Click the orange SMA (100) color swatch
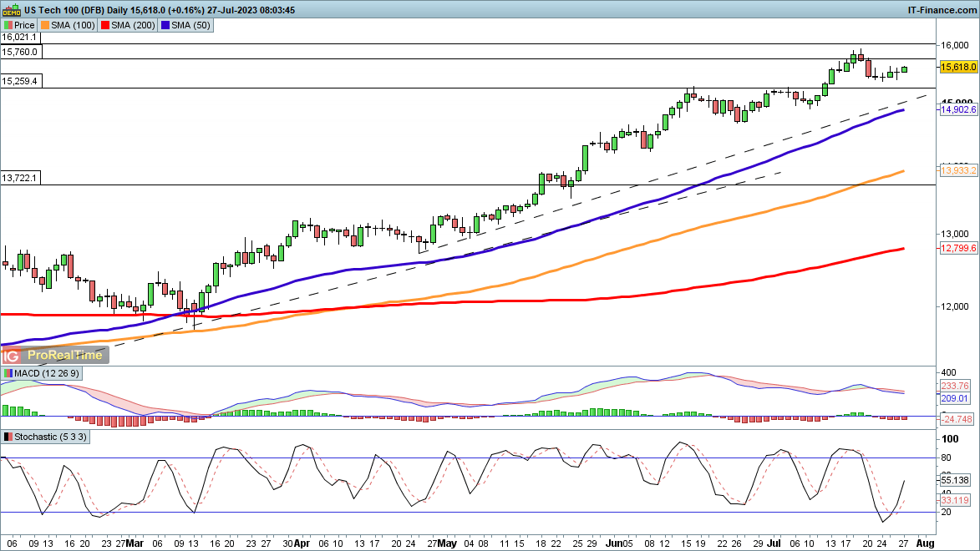 click(45, 25)
